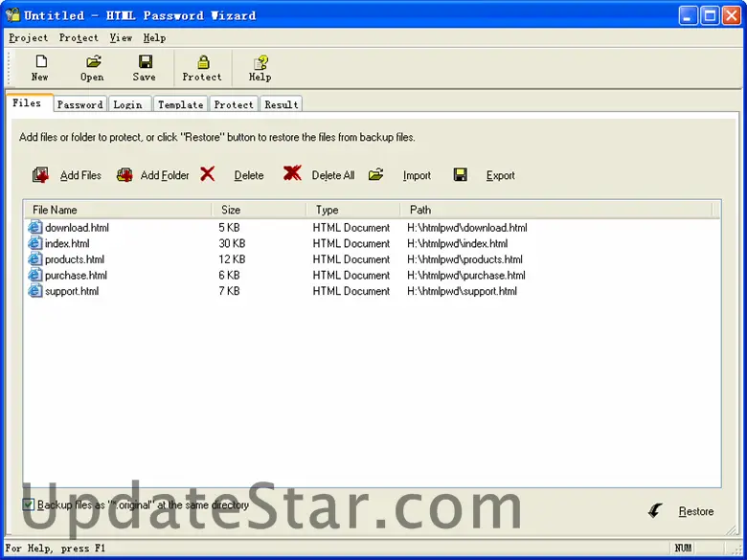Click the products.html file icon
This screenshot has height=560, width=747.
[34, 259]
